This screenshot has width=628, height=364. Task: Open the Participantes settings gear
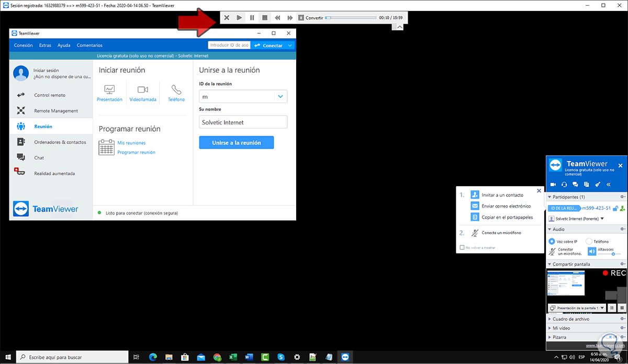point(622,197)
